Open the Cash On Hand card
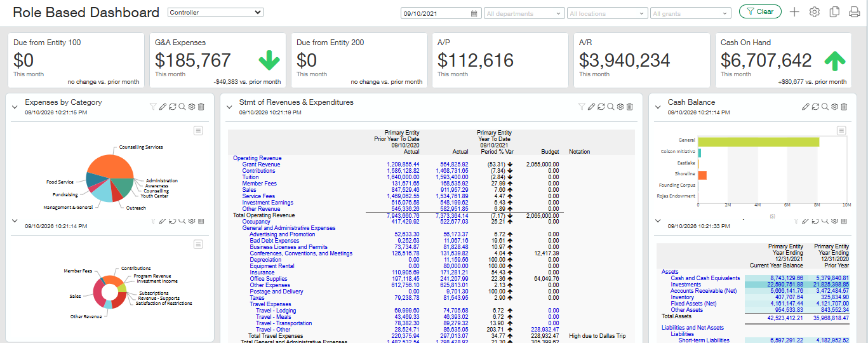Image resolution: width=868 pixels, height=343 pixels. click(x=784, y=60)
